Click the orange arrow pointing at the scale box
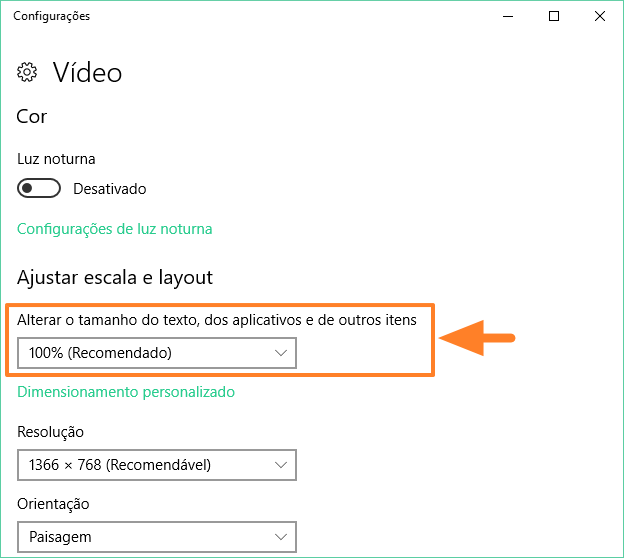 click(477, 338)
